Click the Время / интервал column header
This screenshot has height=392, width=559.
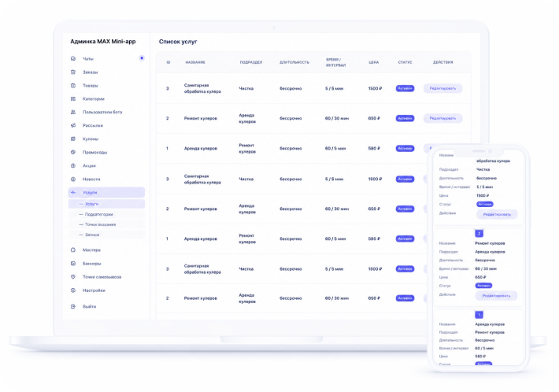tap(335, 62)
